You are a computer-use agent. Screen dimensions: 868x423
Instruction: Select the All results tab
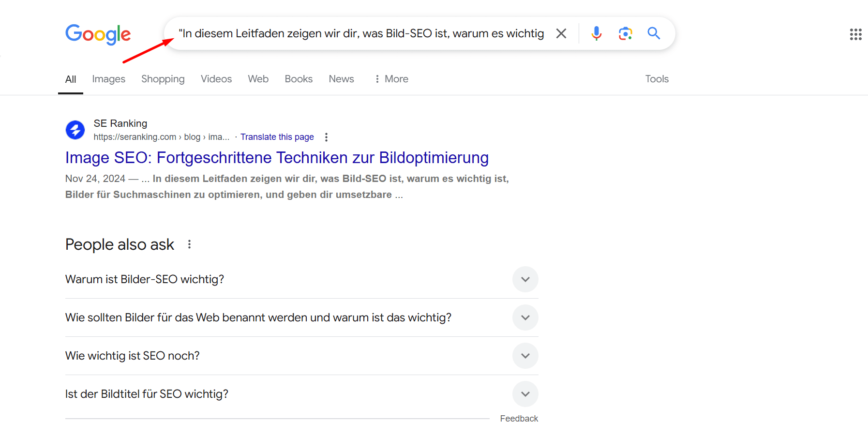click(x=71, y=79)
